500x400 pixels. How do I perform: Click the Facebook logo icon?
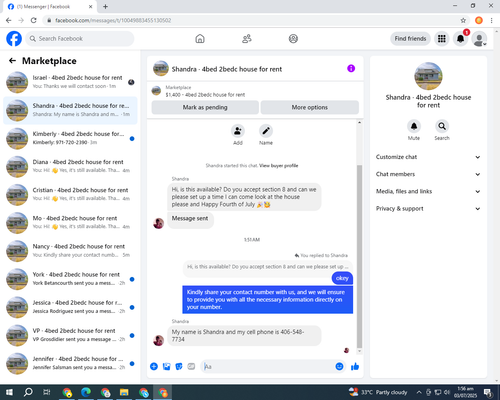[14, 39]
